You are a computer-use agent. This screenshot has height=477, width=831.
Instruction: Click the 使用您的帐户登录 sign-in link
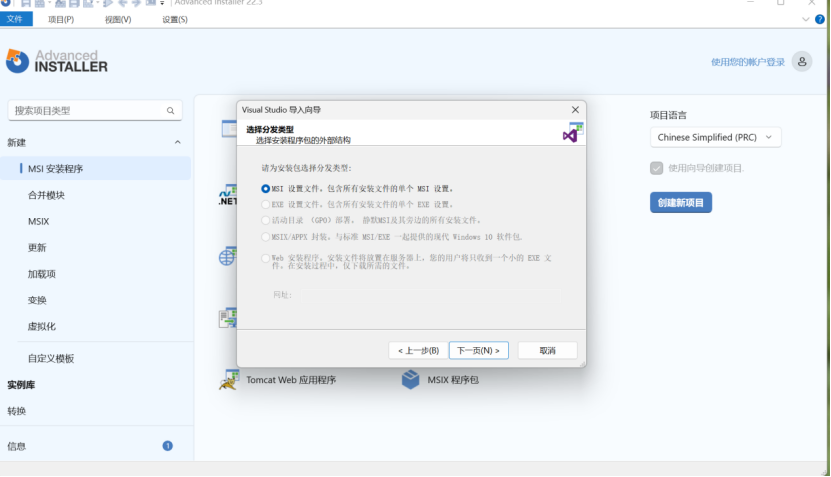point(748,62)
